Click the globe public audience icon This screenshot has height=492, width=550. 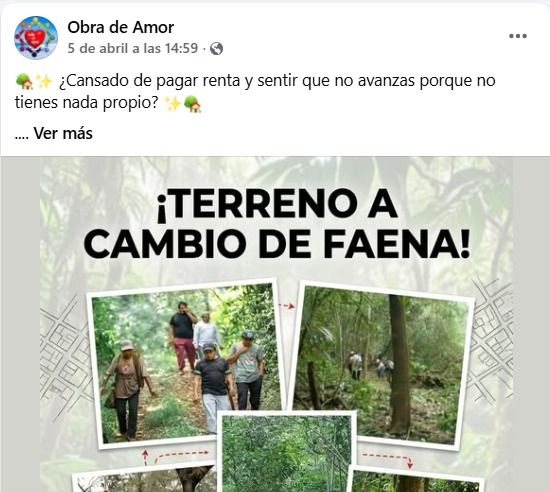coord(216,48)
